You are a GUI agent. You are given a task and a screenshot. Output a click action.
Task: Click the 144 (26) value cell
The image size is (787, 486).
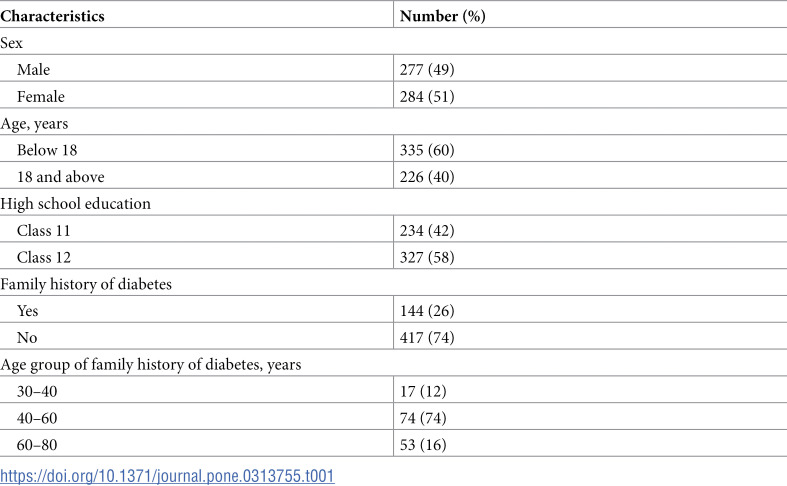pyautogui.click(x=427, y=311)
